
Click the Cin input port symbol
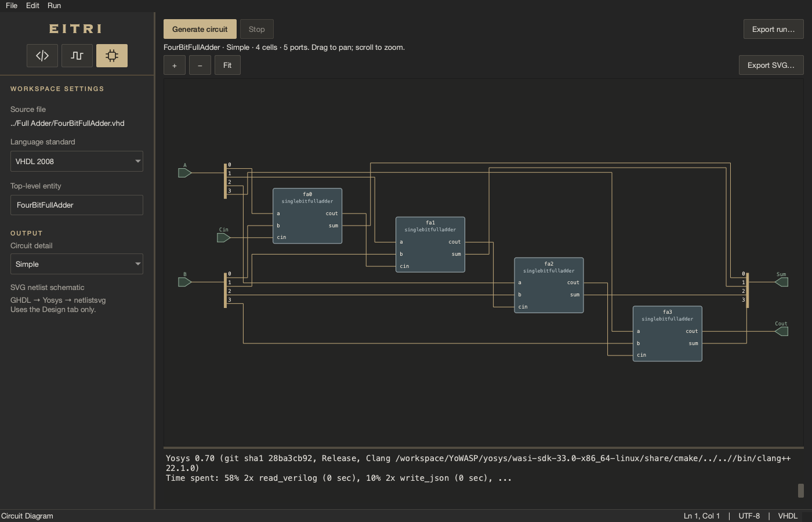tap(223, 238)
